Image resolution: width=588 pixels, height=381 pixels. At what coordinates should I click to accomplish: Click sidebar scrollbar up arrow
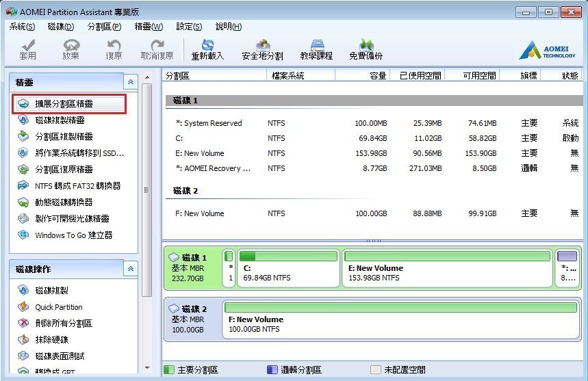(147, 77)
